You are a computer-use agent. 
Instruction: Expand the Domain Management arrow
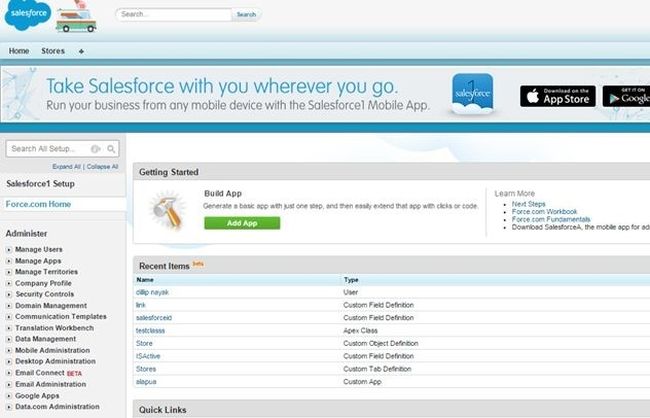pyautogui.click(x=9, y=306)
